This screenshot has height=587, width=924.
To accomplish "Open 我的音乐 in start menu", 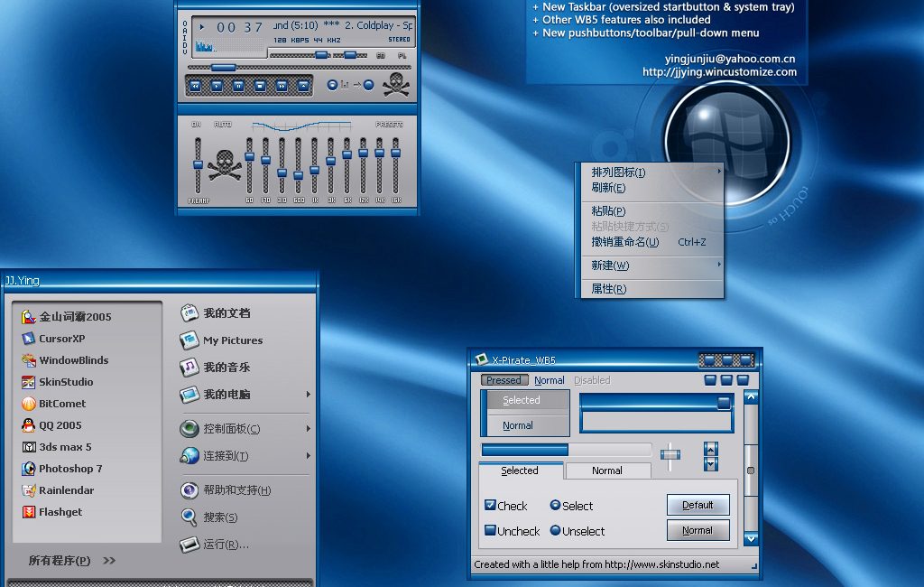I will 215,367.
